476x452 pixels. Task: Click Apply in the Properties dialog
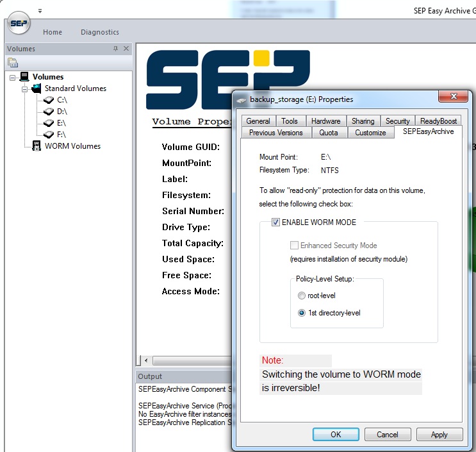[x=439, y=435]
